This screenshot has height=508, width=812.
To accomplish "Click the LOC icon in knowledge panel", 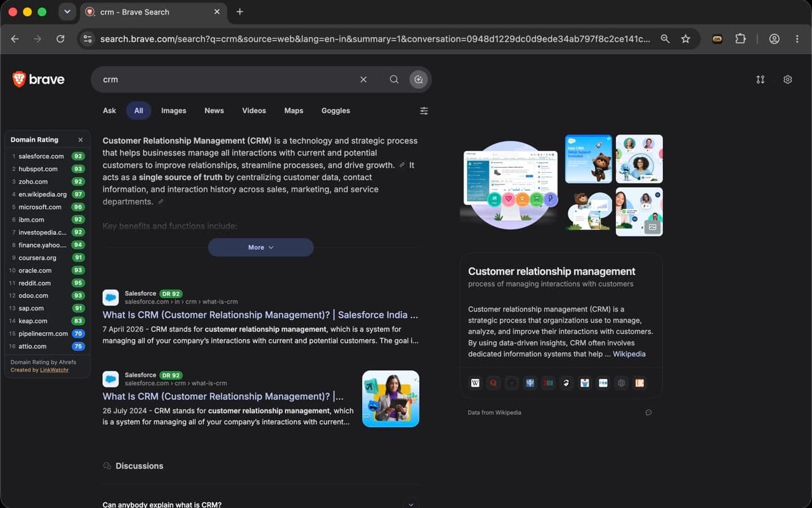I will tap(639, 383).
